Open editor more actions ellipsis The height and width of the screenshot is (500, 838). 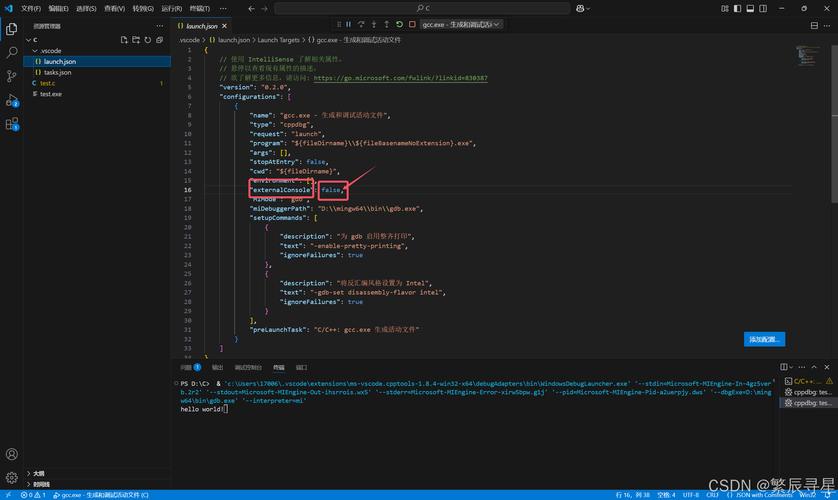click(827, 26)
